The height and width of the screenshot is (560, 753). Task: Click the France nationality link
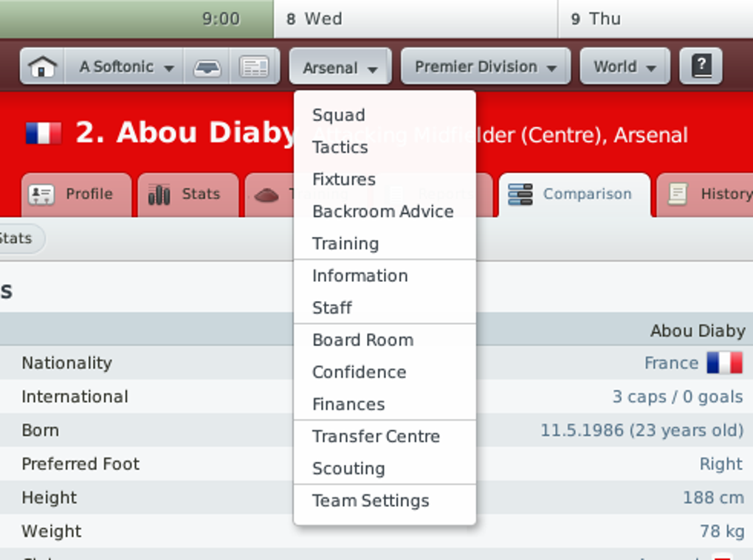click(x=671, y=363)
